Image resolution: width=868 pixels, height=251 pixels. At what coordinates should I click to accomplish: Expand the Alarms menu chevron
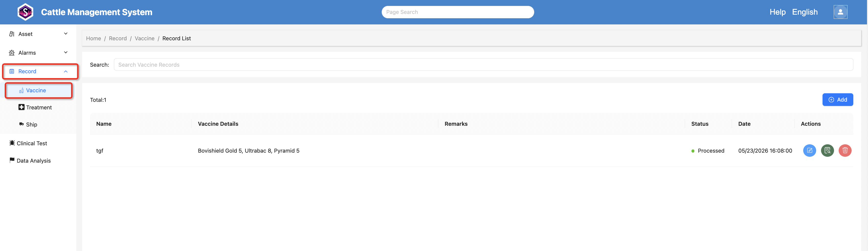click(x=66, y=52)
